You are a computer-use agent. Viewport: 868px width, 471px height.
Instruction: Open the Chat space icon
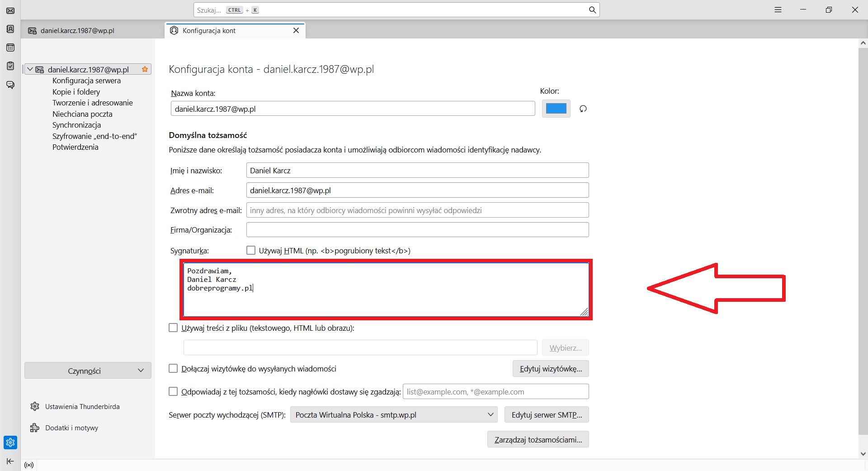10,85
